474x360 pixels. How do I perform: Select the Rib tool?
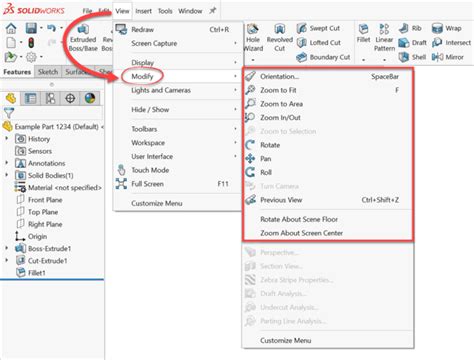click(410, 28)
